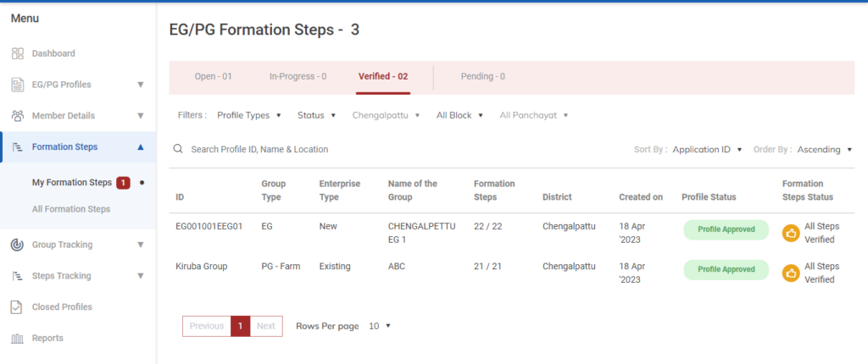Click the Closed Profiles icon
Viewport: 868px width, 364px height.
point(17,306)
